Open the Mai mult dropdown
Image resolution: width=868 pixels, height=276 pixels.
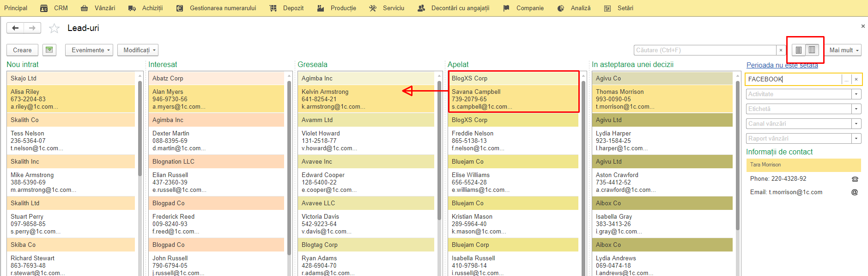[x=844, y=50]
